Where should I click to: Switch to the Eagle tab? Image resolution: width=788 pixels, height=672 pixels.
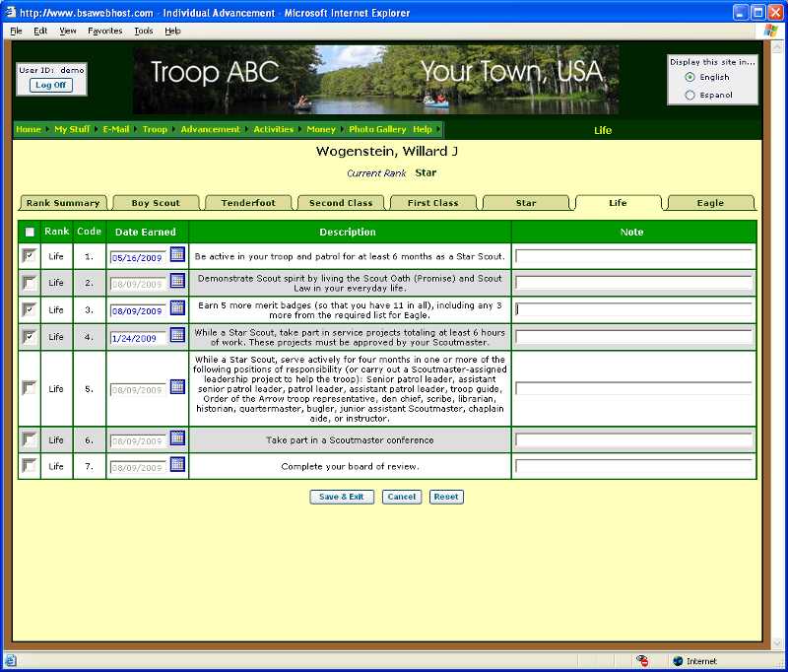[x=710, y=203]
